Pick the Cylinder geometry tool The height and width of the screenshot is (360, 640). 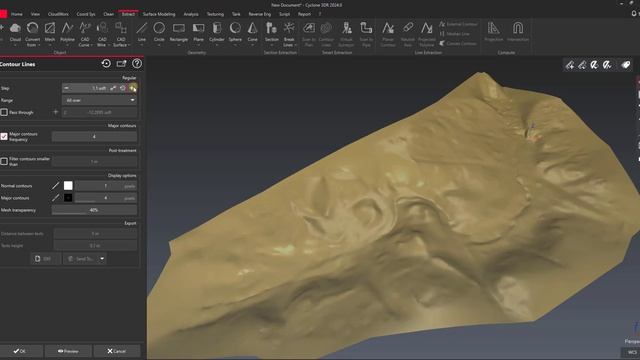[217, 32]
